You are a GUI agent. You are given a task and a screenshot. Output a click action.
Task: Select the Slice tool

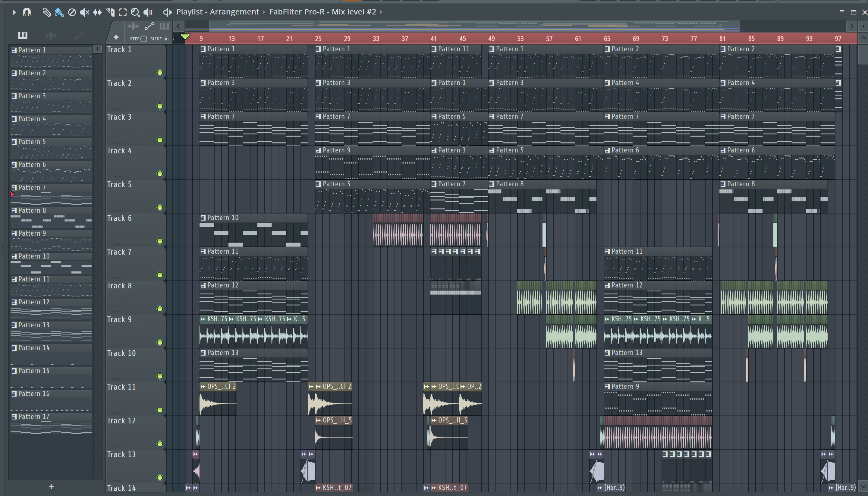pyautogui.click(x=110, y=12)
